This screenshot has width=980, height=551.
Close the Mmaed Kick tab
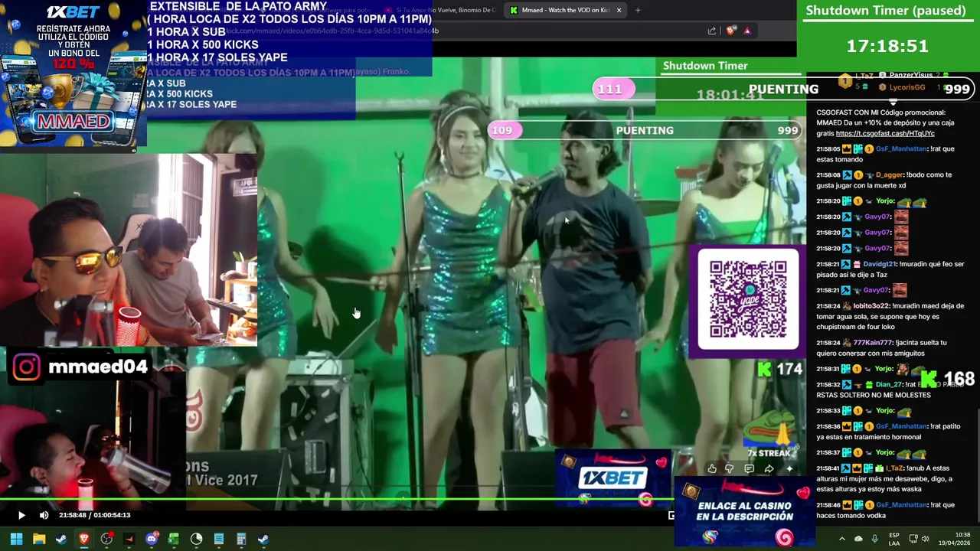[x=619, y=10]
